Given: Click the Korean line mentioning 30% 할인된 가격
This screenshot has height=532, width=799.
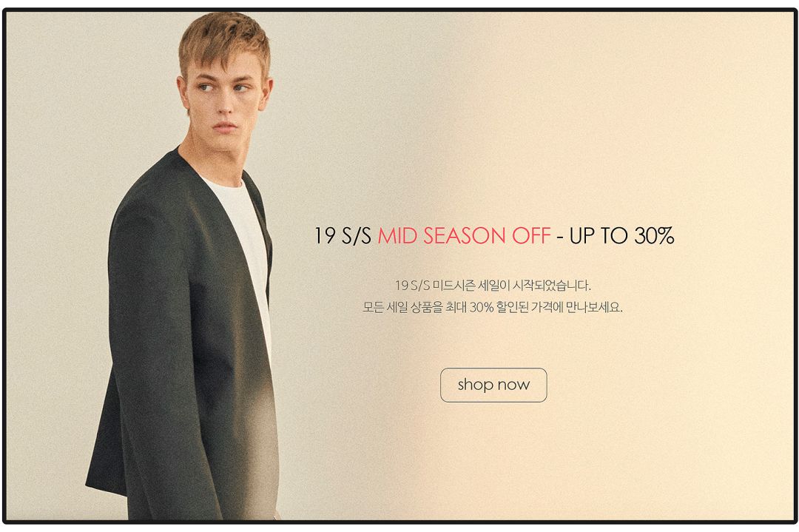Looking at the screenshot, I should tap(493, 307).
